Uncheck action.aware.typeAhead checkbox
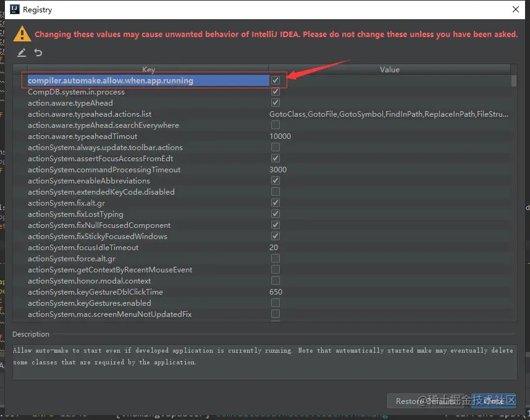 pyautogui.click(x=276, y=103)
